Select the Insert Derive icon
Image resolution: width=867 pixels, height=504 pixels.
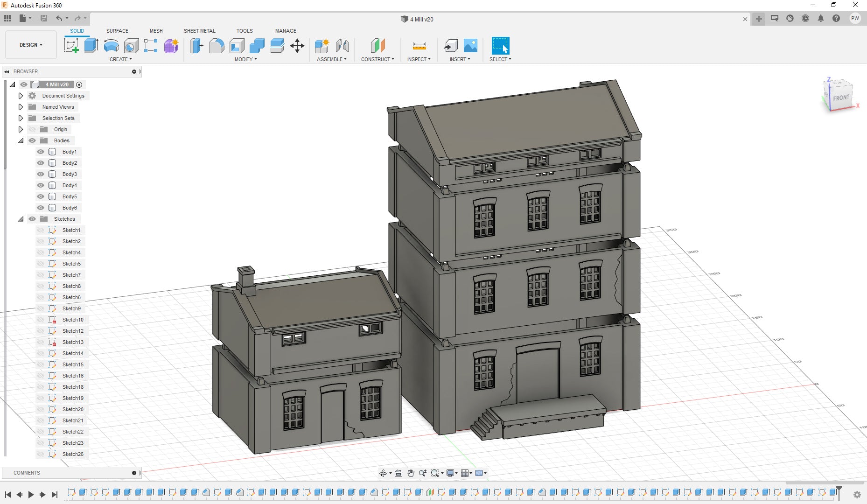tap(450, 46)
